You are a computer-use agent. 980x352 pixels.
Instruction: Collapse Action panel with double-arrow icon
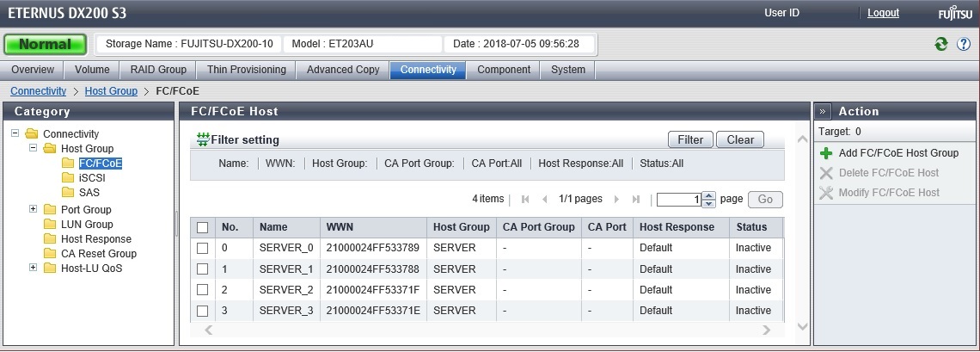(823, 111)
